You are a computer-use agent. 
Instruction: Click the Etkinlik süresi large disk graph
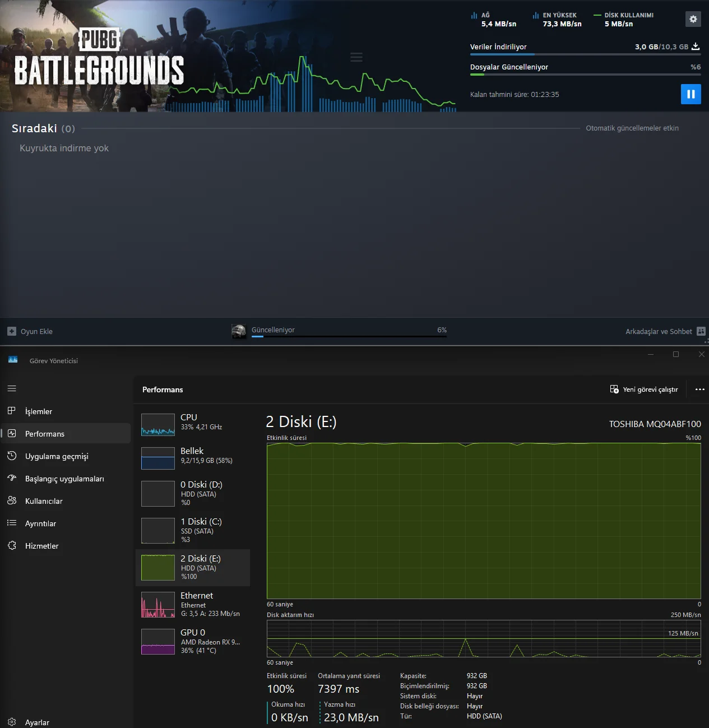(484, 521)
